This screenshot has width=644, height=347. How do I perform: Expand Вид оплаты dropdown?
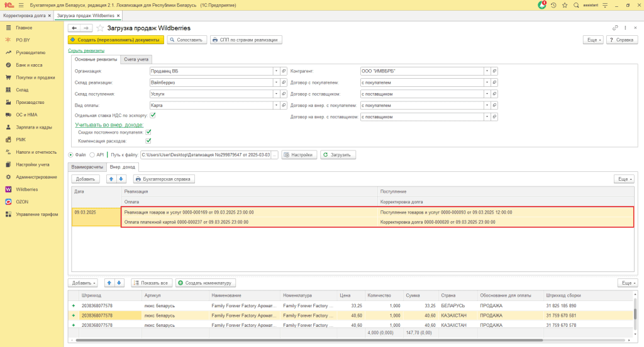(x=277, y=105)
